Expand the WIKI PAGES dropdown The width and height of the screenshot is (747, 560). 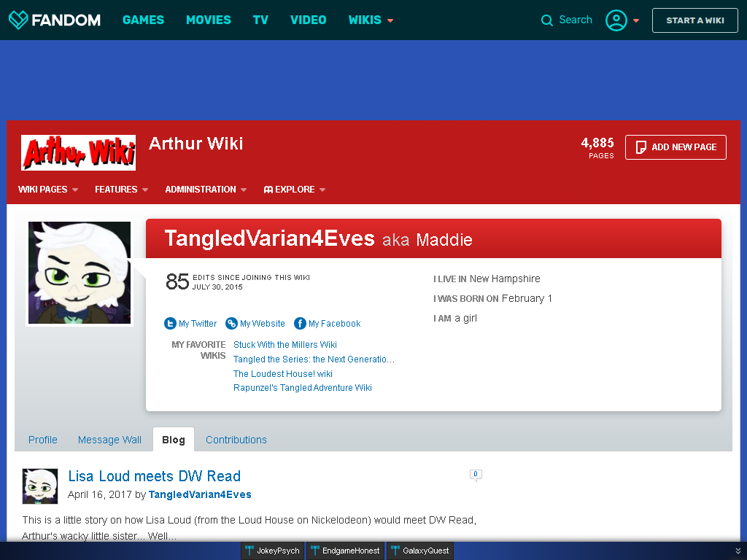pyautogui.click(x=48, y=190)
